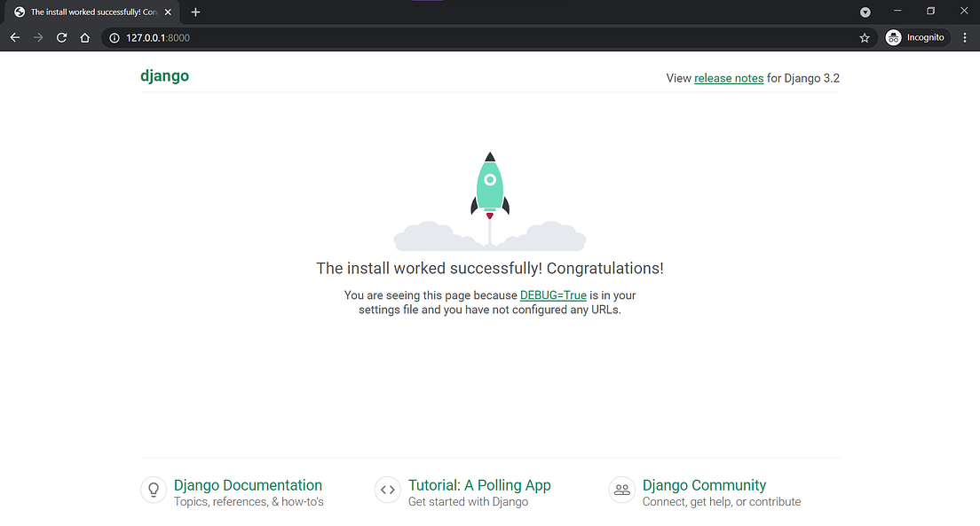Viewport: 980px width, 526px height.
Task: Click the Incognito profile icon
Action: [x=893, y=37]
